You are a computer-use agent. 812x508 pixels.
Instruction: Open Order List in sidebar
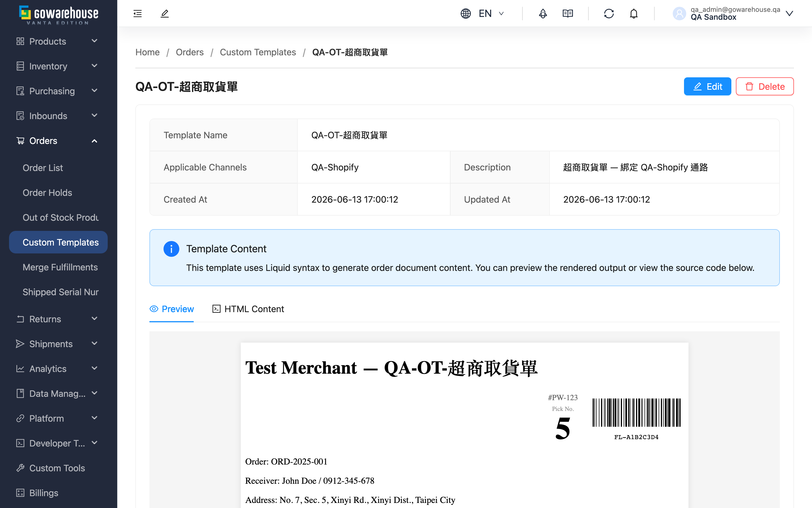point(43,168)
